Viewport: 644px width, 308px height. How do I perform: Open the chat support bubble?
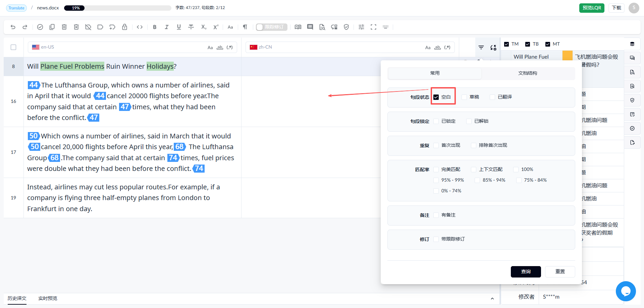[x=626, y=291]
